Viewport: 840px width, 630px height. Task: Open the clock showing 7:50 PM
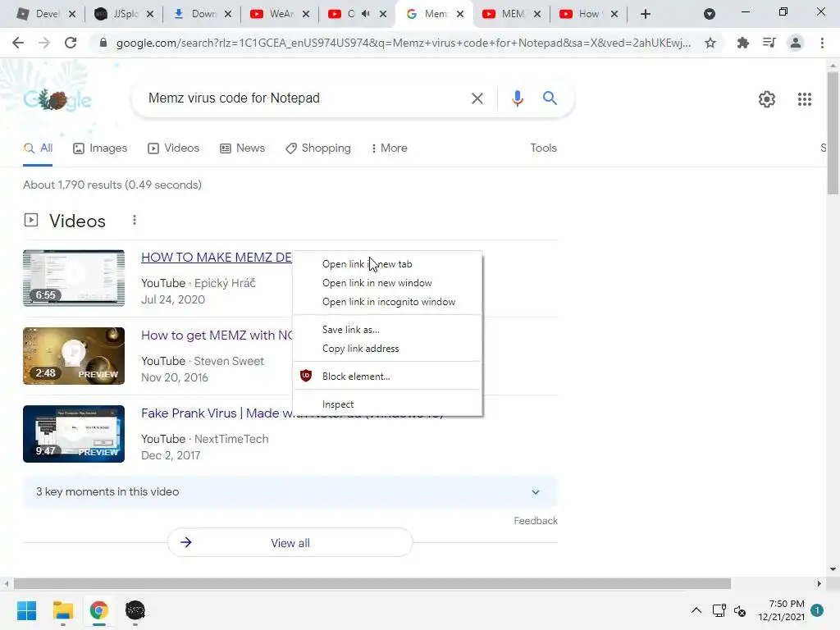781,610
